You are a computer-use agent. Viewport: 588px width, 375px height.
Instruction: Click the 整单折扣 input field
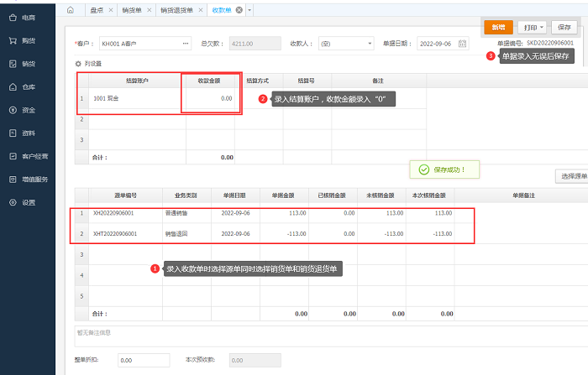point(137,360)
